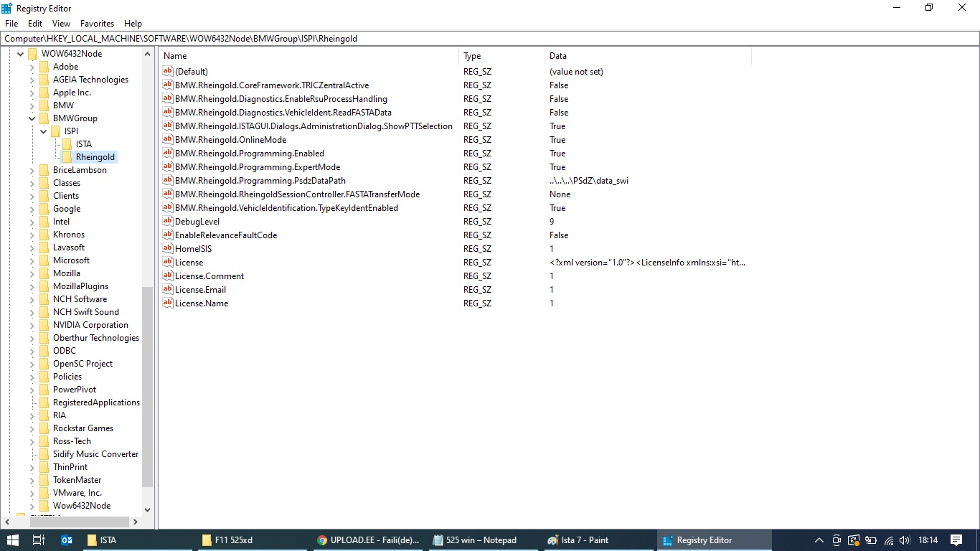Open the volume control in system tray
The width and height of the screenshot is (980, 551).
pyautogui.click(x=904, y=540)
